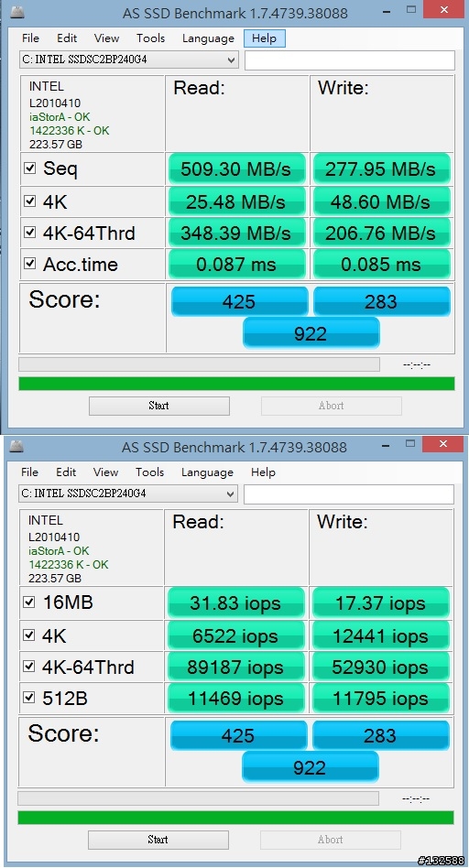Click 512B read result 11469 iops
Viewport: 469px width, 868px height.
(x=236, y=699)
